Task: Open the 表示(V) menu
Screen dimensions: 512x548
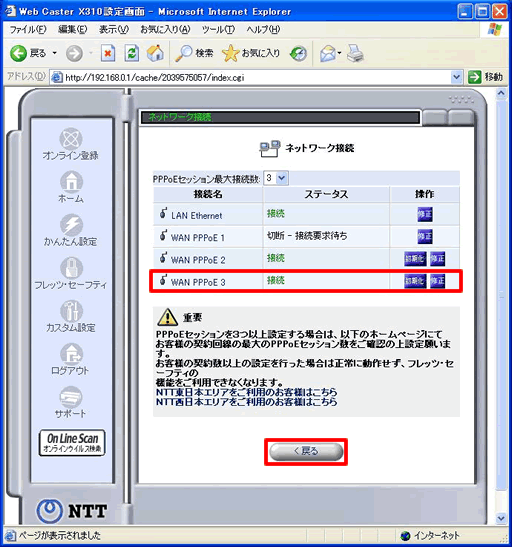Action: point(114,30)
